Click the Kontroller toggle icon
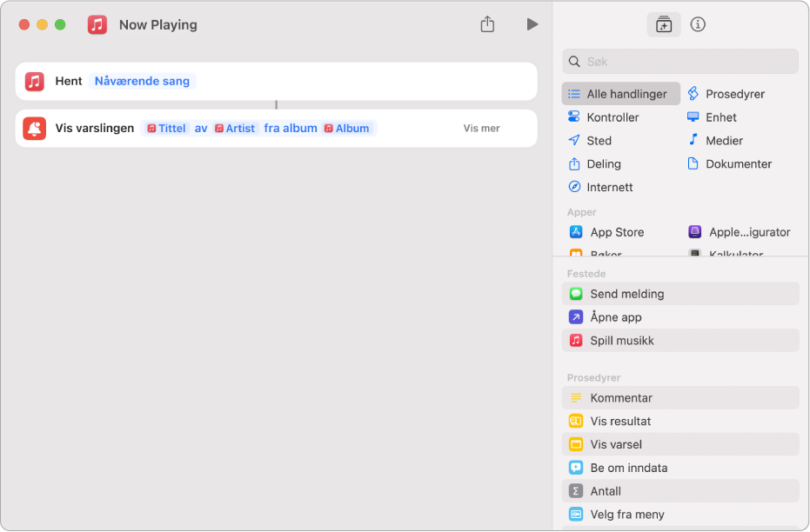This screenshot has height=532, width=810. [574, 116]
